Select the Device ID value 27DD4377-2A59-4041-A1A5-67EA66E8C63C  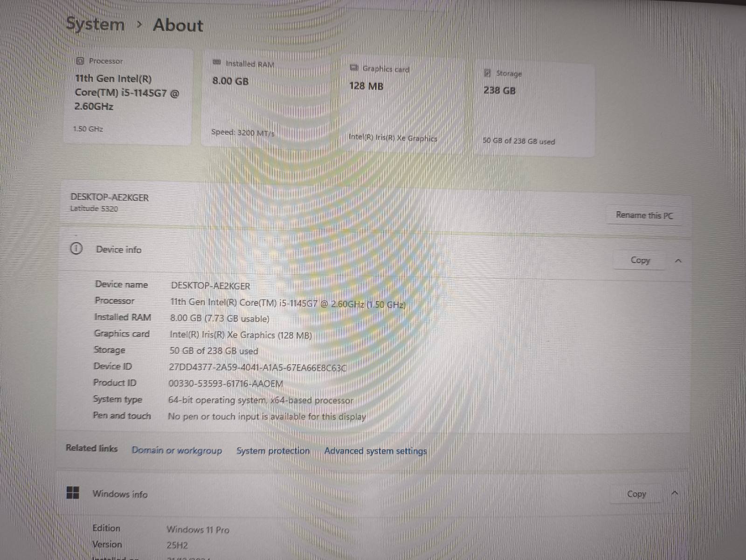[258, 367]
